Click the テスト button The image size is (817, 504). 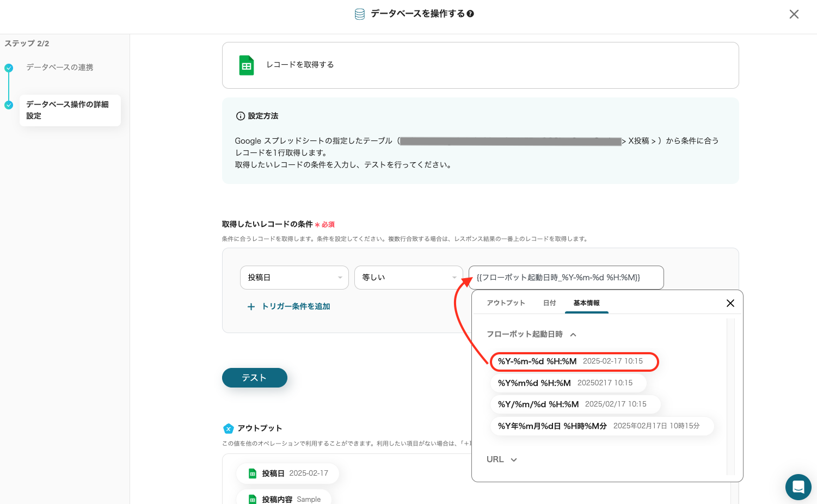255,378
